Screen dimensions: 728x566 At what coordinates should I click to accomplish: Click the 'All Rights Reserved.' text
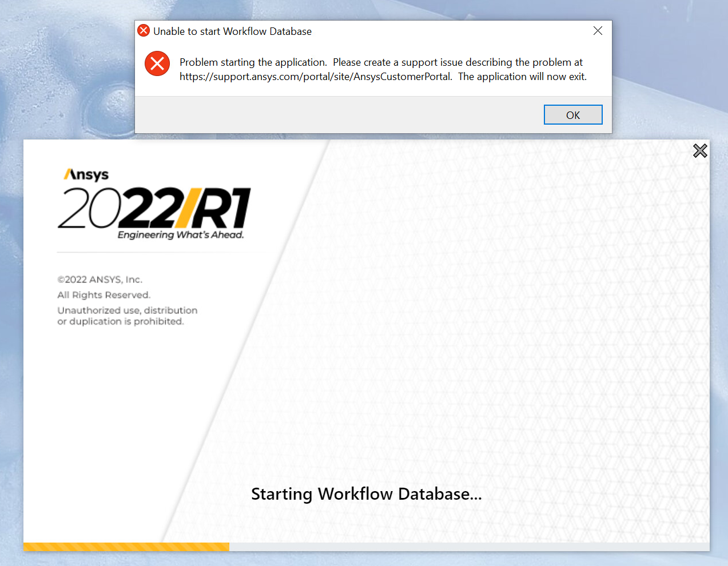tap(104, 295)
